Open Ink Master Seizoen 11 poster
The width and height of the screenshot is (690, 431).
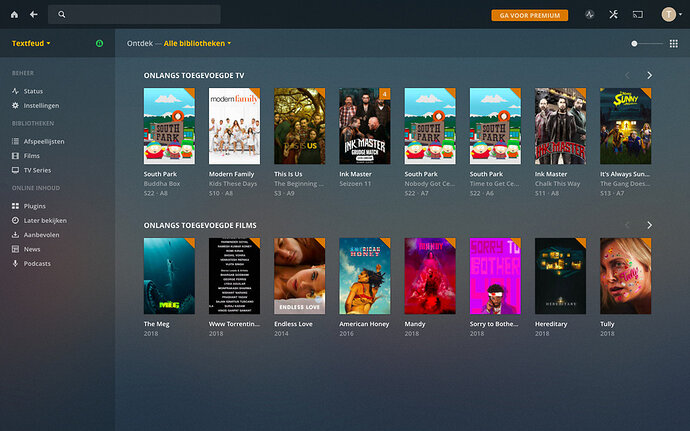pos(365,126)
